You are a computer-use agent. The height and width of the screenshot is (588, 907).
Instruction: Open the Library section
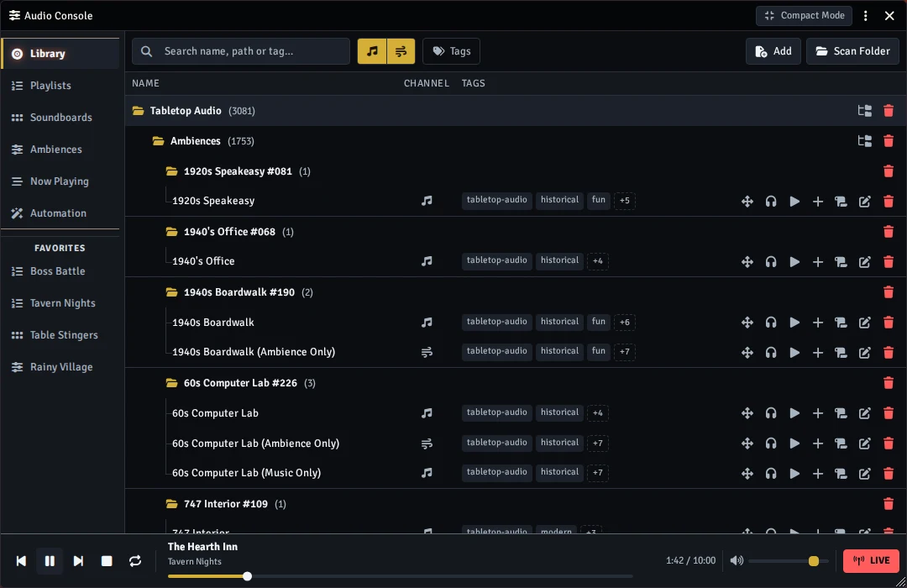60,54
